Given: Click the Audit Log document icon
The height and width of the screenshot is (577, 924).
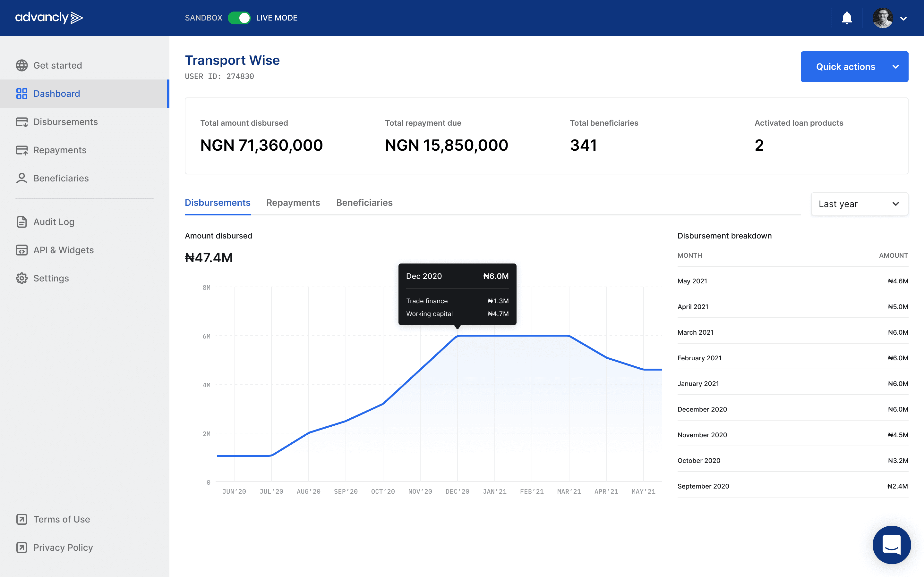Looking at the screenshot, I should 22,222.
